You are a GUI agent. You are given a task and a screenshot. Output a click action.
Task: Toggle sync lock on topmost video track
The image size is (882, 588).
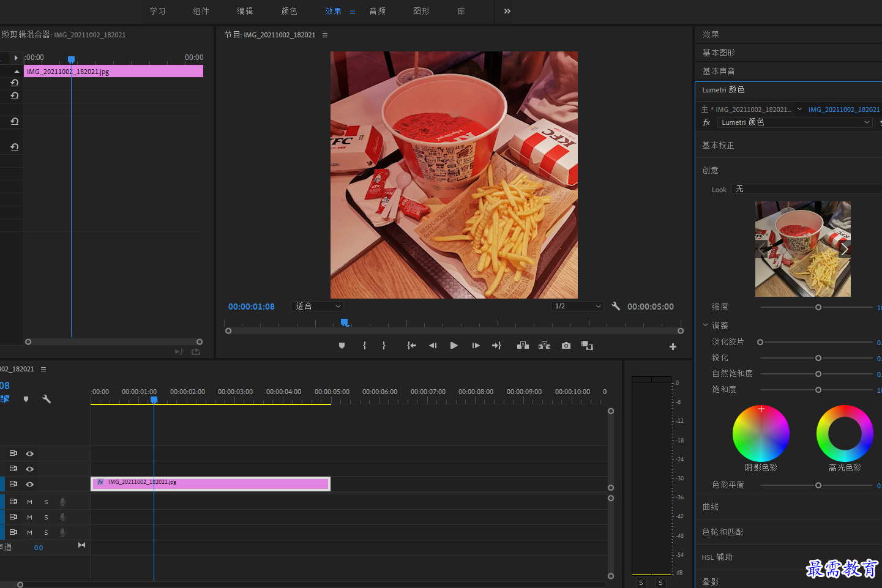click(13, 453)
